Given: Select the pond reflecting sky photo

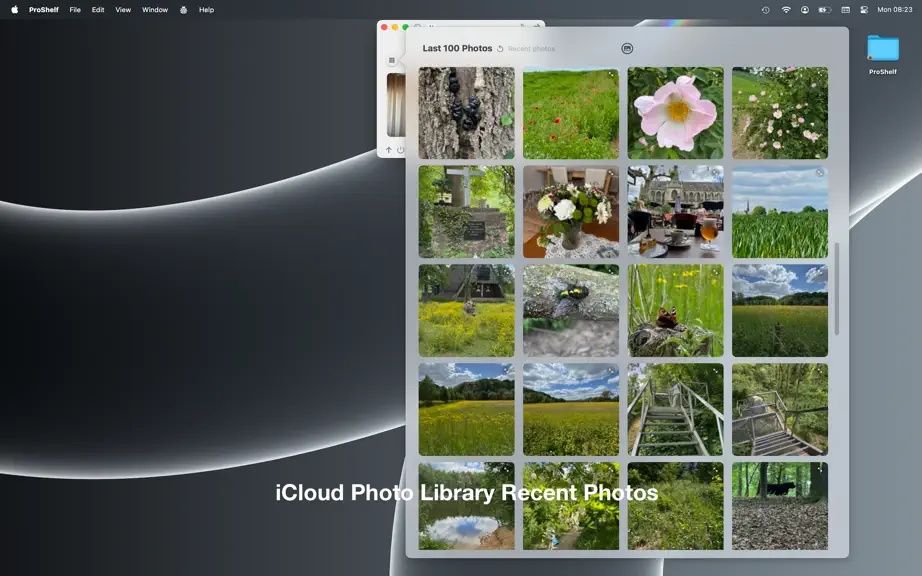Looking at the screenshot, I should [466, 506].
